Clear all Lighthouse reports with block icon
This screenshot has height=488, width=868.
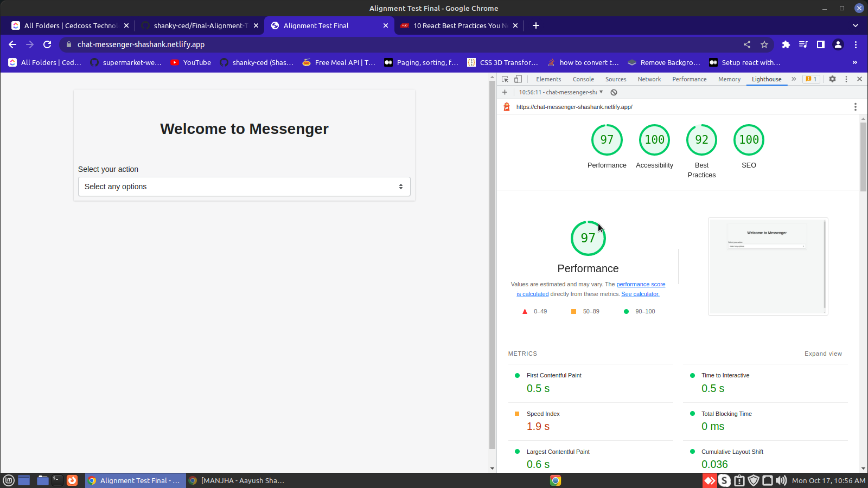point(614,92)
